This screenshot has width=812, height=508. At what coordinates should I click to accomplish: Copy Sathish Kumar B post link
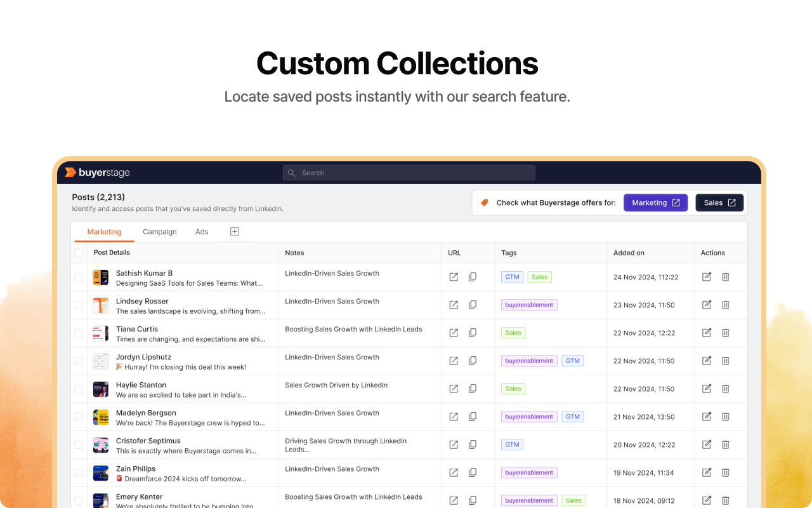tap(473, 277)
